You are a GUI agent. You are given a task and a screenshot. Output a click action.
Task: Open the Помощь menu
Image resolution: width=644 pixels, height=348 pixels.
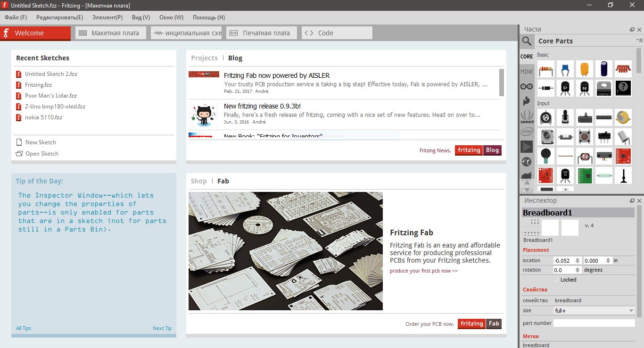coord(209,17)
